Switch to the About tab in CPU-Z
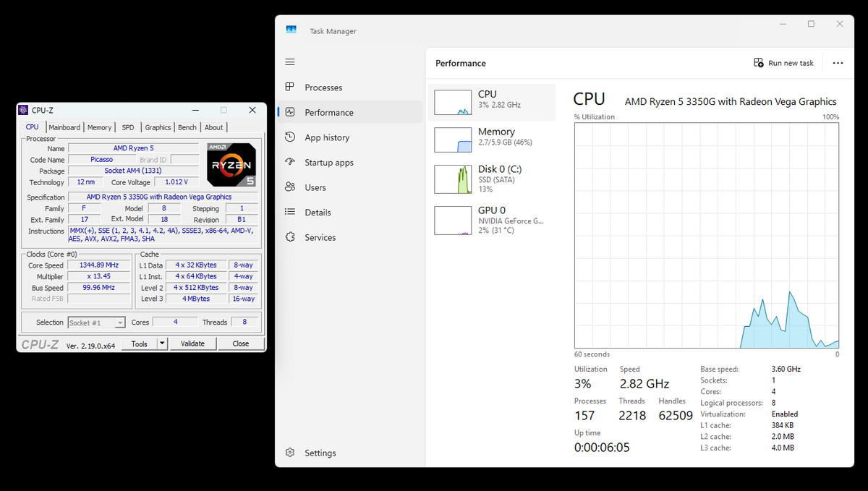The width and height of the screenshot is (868, 491). (x=214, y=127)
